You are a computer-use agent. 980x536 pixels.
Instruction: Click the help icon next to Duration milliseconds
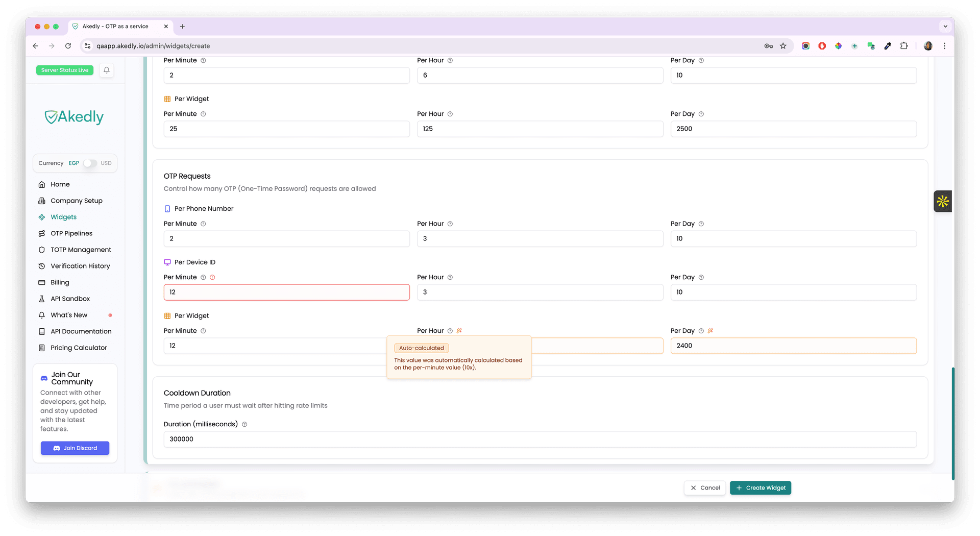point(244,424)
